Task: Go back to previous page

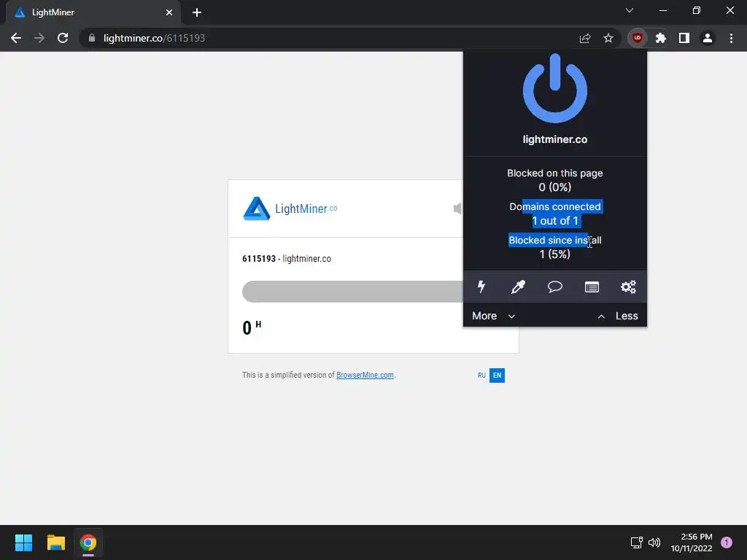Action: pos(16,38)
